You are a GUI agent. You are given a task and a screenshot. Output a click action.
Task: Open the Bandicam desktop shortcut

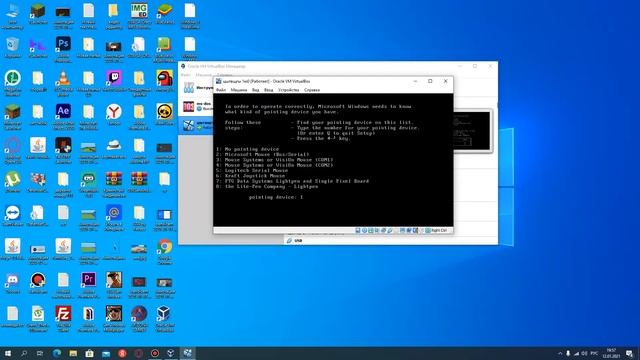[x=38, y=283]
